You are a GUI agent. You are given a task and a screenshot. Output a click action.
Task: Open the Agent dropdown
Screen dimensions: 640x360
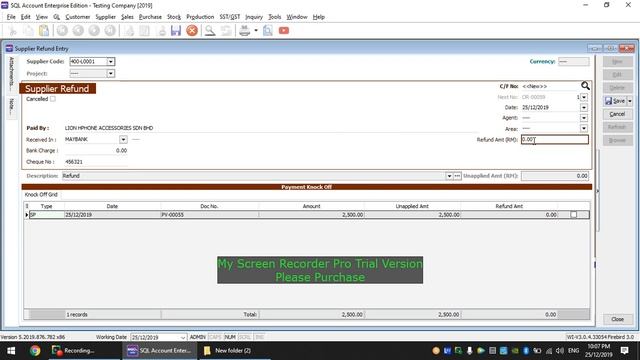(584, 118)
